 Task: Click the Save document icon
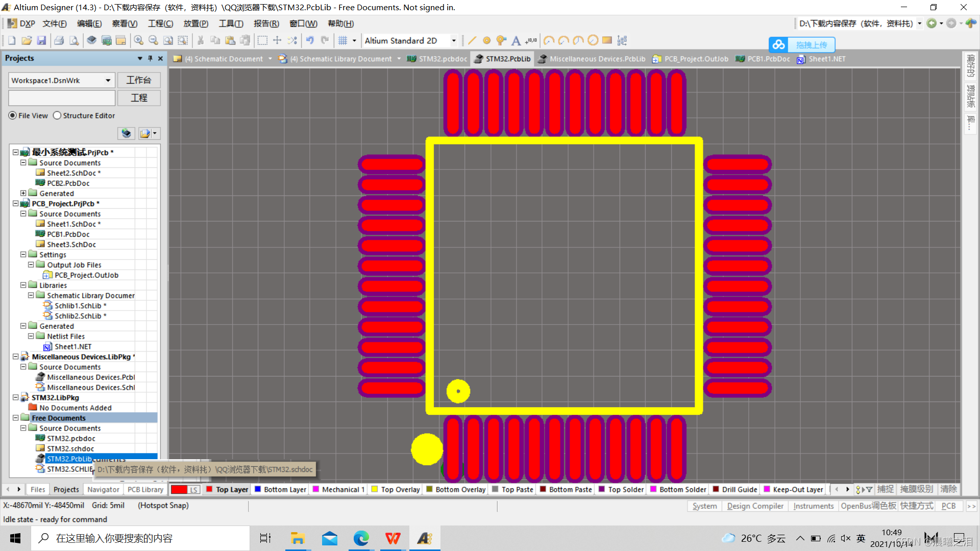coord(42,40)
